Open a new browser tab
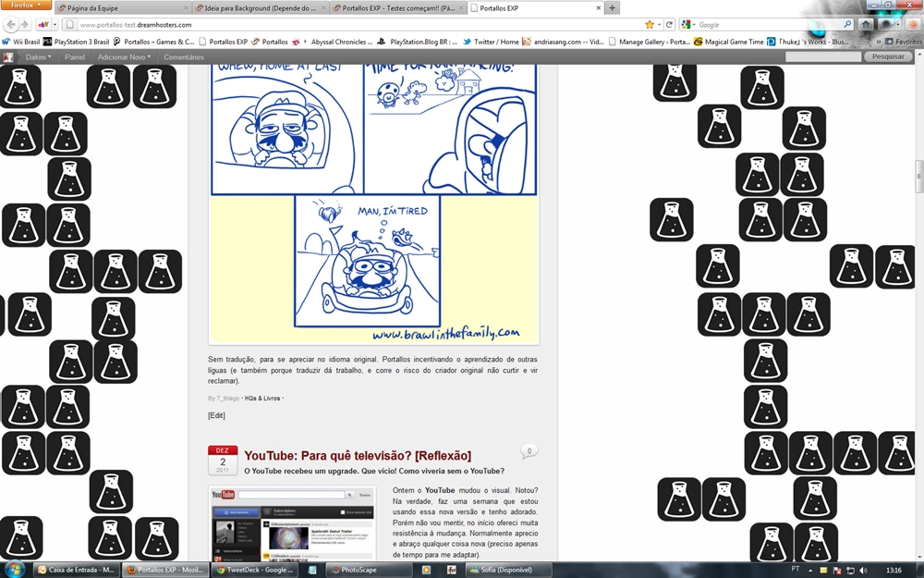The image size is (924, 578). pyautogui.click(x=612, y=8)
